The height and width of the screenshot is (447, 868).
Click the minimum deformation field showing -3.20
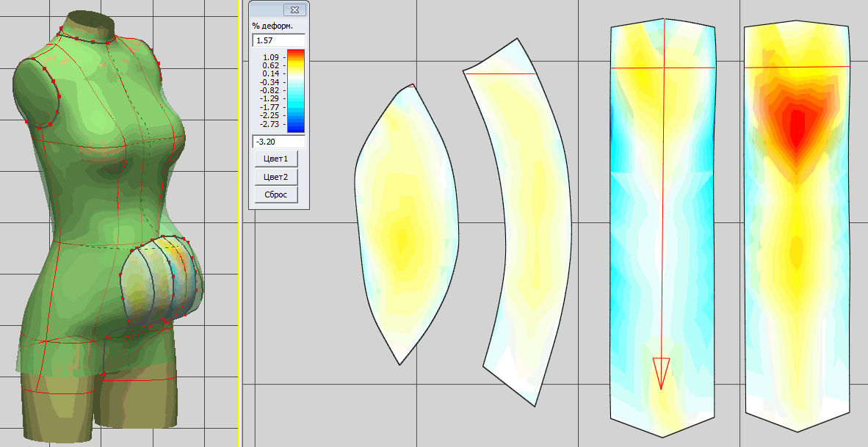[x=278, y=142]
